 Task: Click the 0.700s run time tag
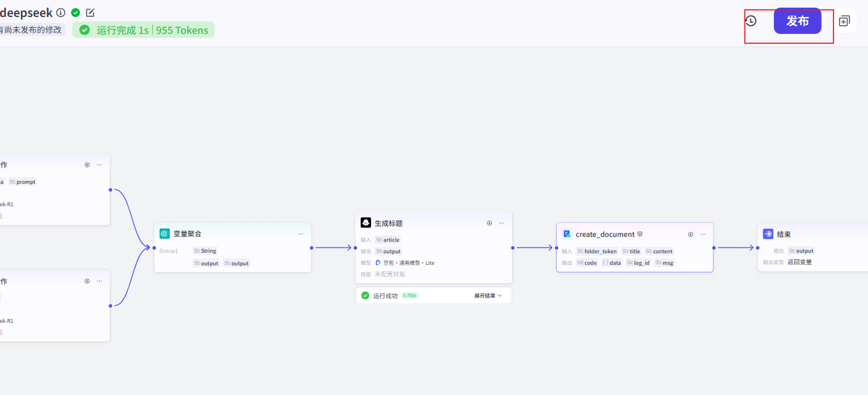410,296
